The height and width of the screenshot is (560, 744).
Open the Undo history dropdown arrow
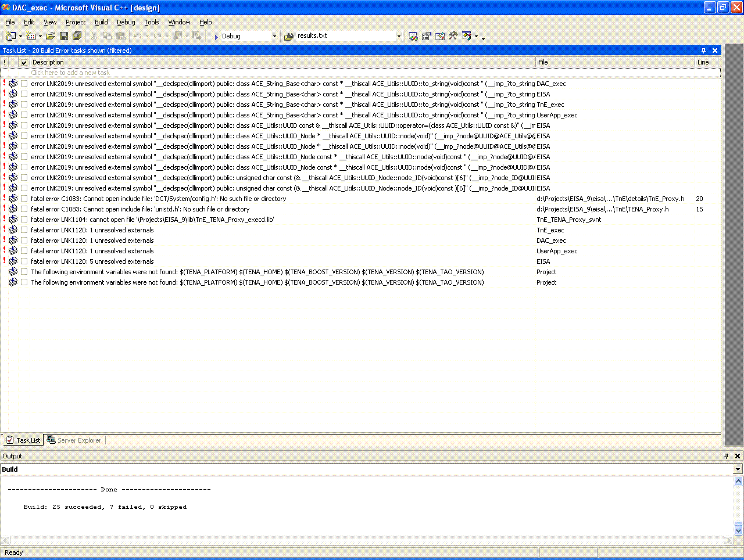click(147, 36)
